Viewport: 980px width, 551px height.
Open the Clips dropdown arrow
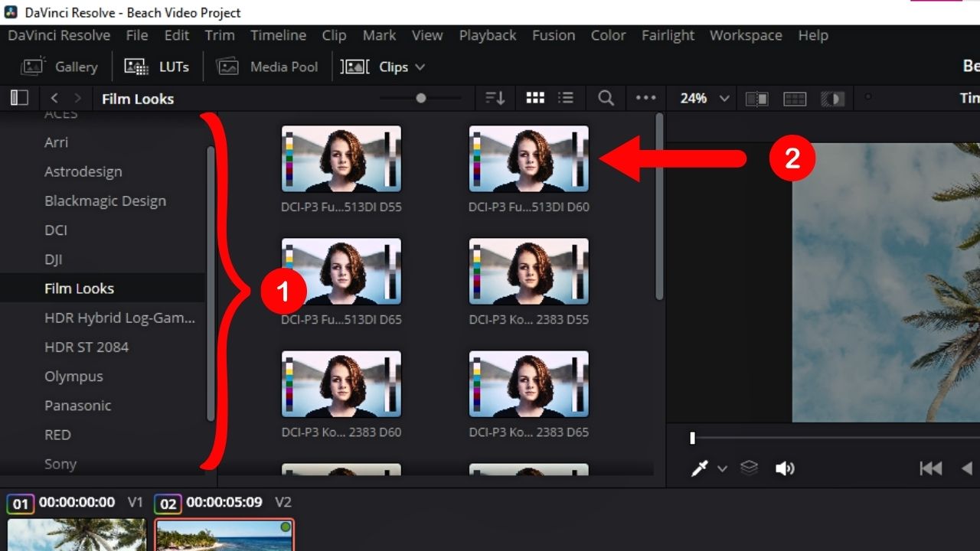pyautogui.click(x=420, y=67)
